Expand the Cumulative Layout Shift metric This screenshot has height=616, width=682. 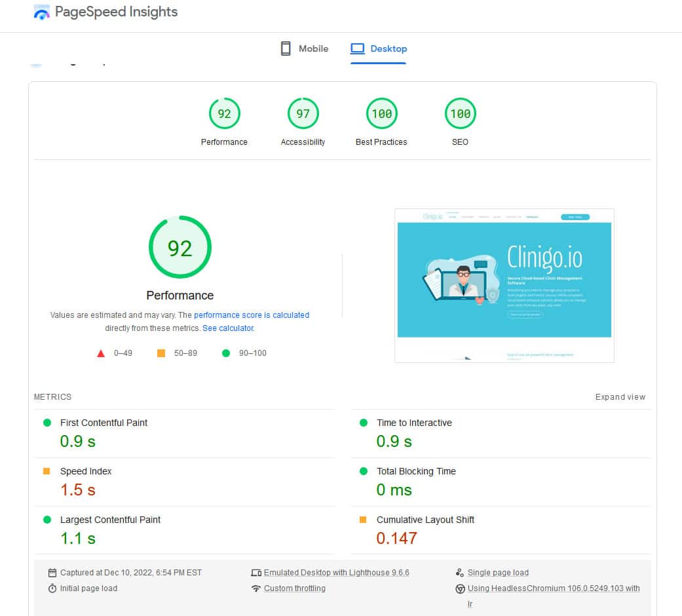click(425, 520)
